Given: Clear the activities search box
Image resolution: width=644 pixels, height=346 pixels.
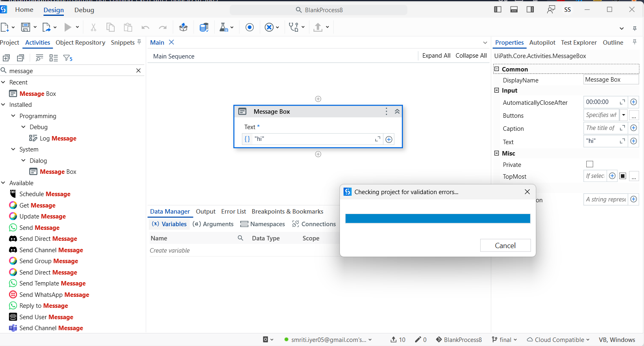Looking at the screenshot, I should pos(138,71).
